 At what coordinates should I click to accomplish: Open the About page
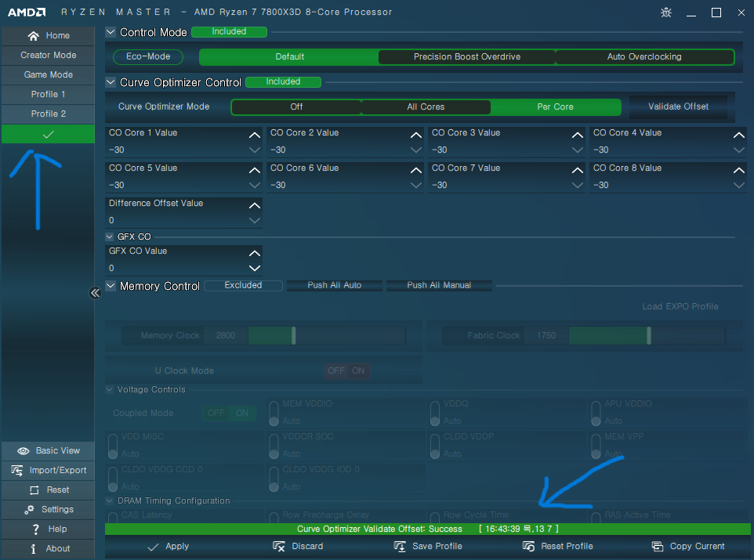pos(48,548)
